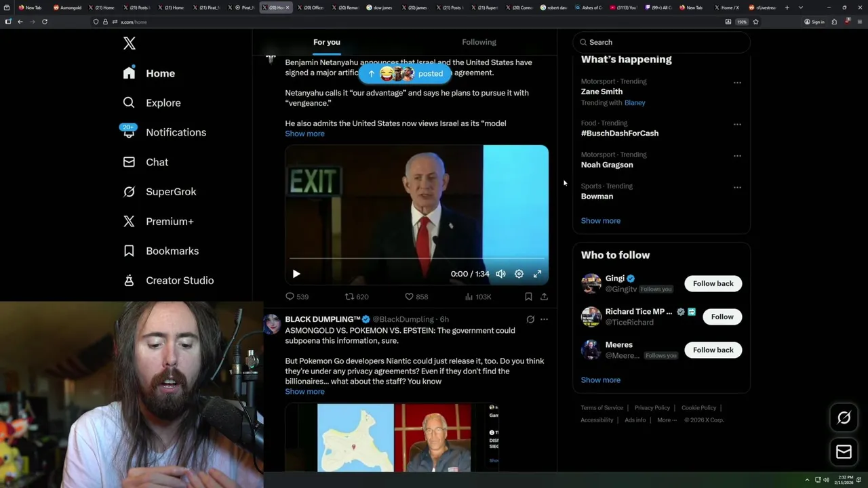The height and width of the screenshot is (488, 868).
Task: Seek on the video progress bar
Action: point(417,258)
